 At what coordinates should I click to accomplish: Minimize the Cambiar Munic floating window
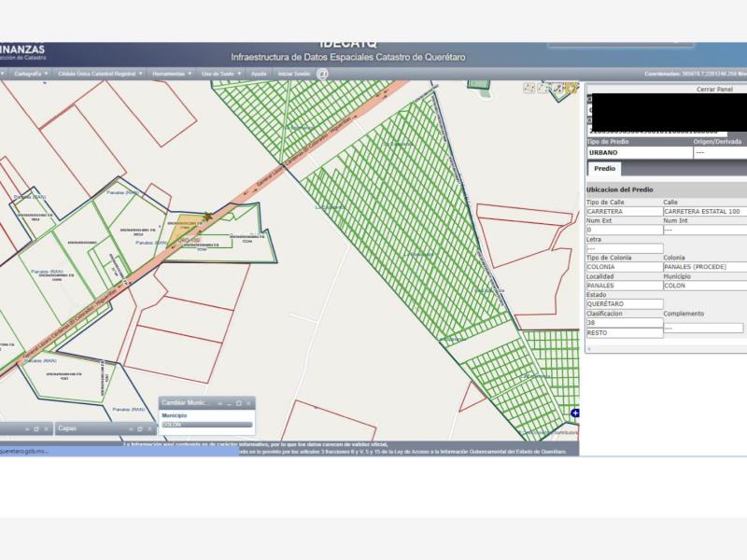pos(229,403)
